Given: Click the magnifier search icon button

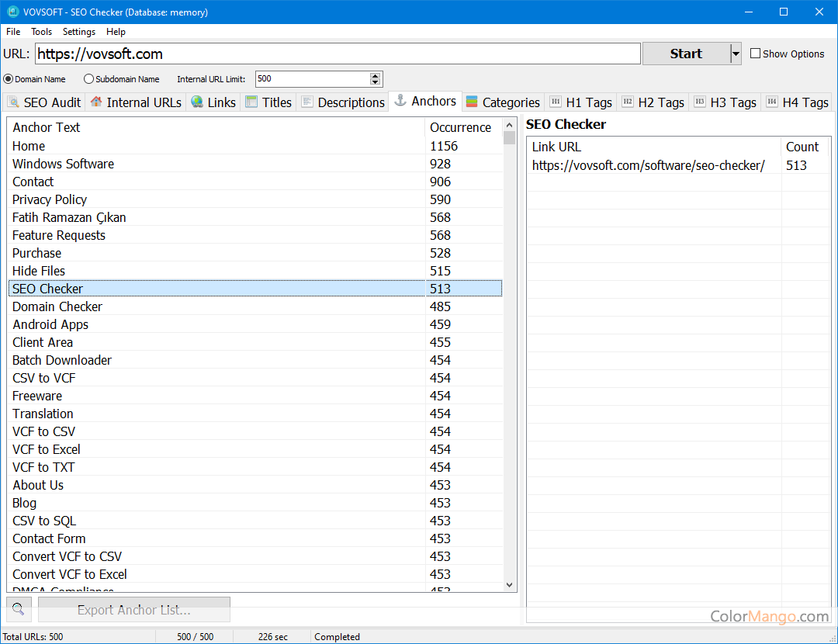Looking at the screenshot, I should pyautogui.click(x=19, y=609).
